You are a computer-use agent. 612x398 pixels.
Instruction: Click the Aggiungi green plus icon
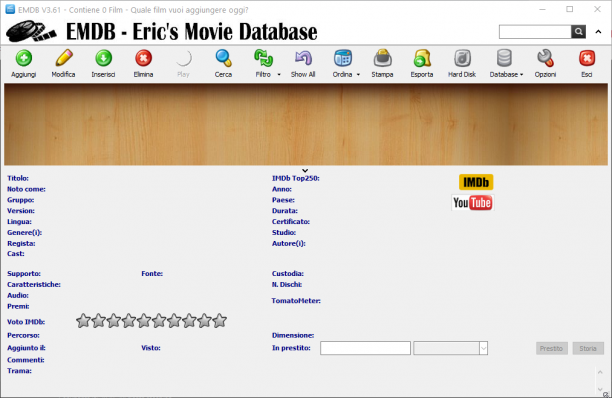[x=24, y=58]
